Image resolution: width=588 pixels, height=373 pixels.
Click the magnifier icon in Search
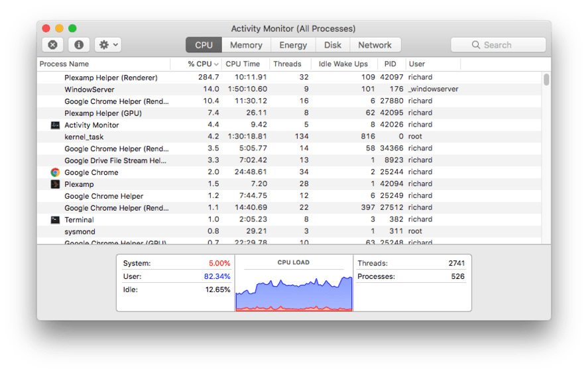click(475, 45)
